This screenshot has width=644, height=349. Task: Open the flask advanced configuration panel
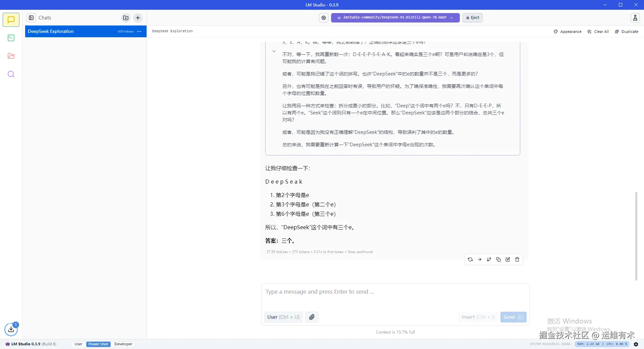point(635,18)
